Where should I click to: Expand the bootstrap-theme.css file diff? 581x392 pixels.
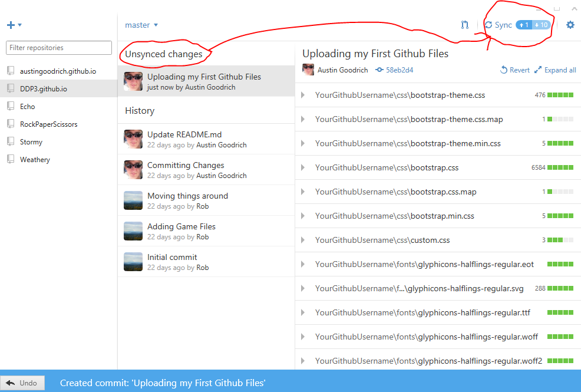303,95
